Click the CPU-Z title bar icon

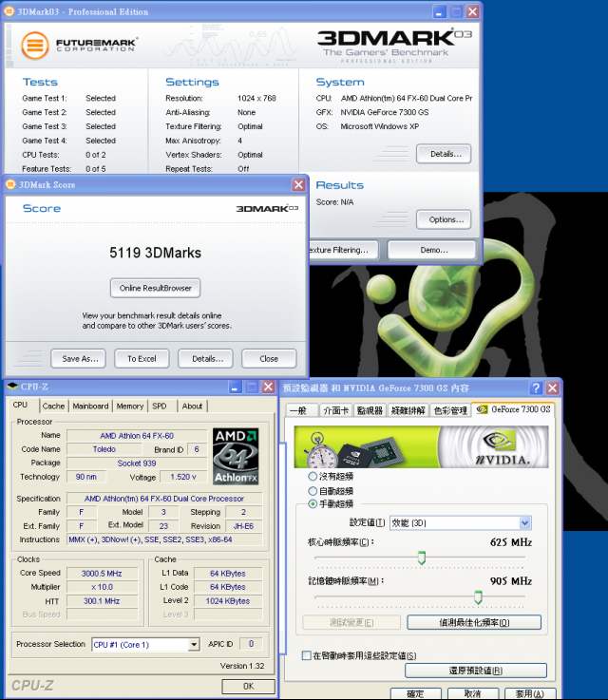click(x=13, y=387)
